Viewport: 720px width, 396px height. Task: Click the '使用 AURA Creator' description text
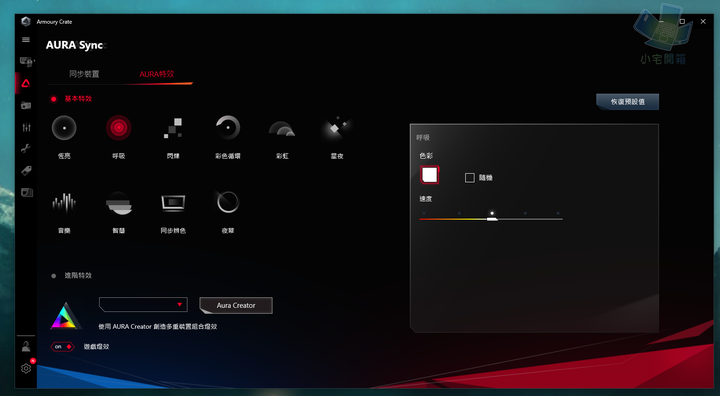point(158,327)
